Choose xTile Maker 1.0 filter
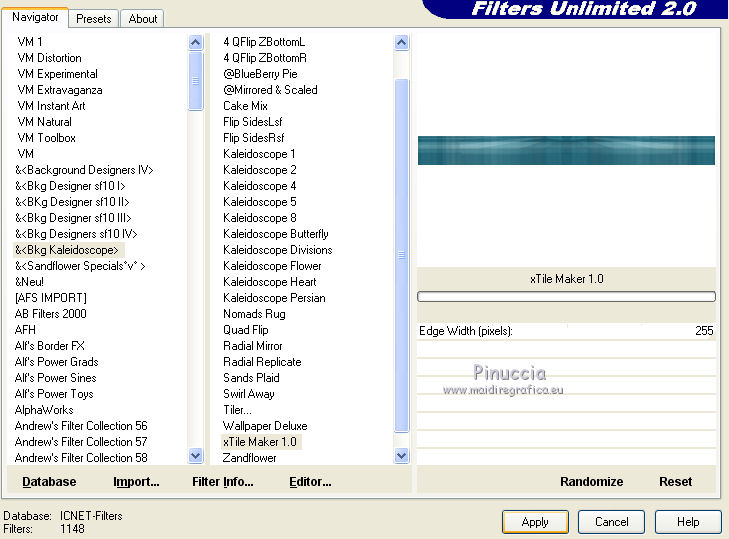The width and height of the screenshot is (729, 539). click(x=260, y=441)
